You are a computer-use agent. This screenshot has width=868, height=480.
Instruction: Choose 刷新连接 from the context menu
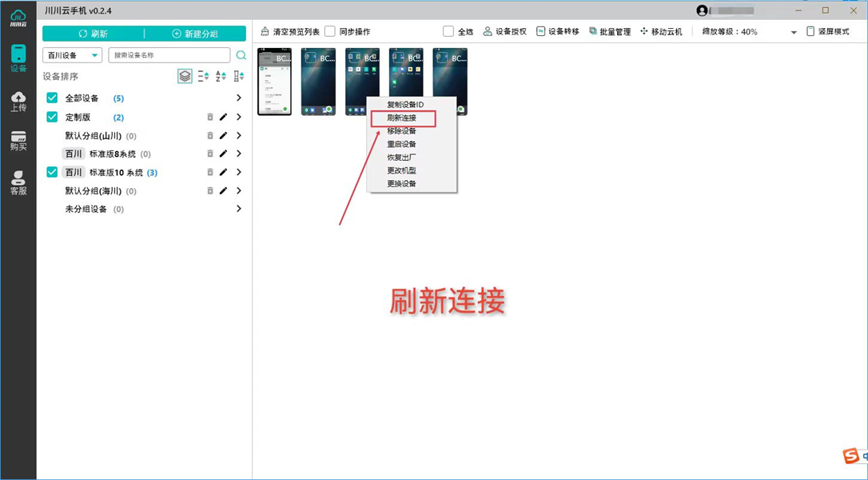click(402, 117)
